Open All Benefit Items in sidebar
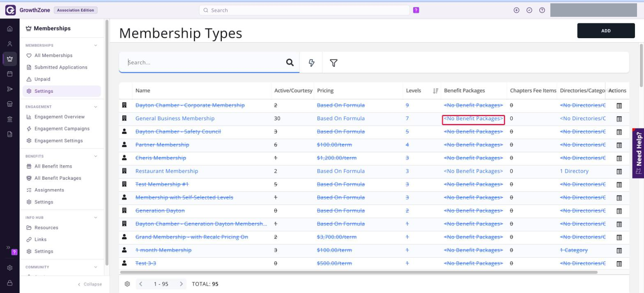This screenshot has height=293, width=644. tap(53, 166)
